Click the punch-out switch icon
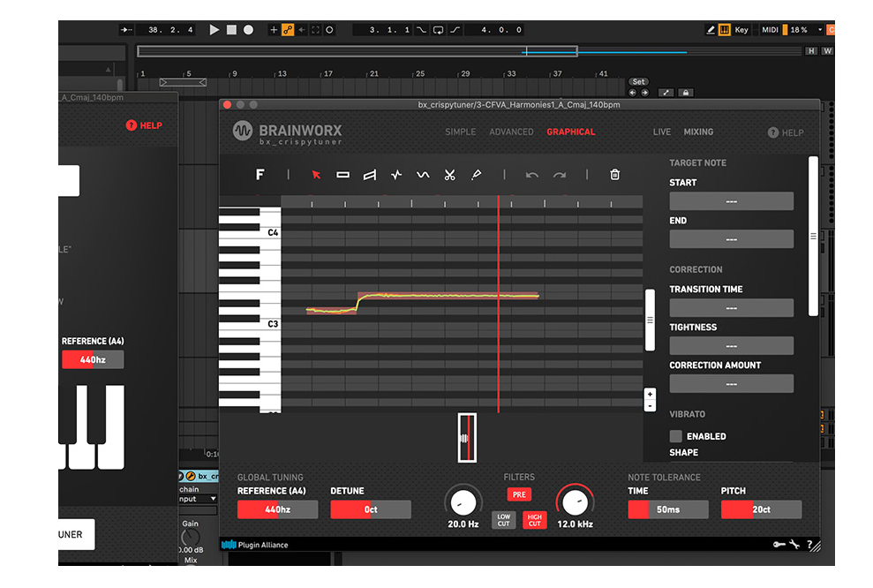 click(x=455, y=30)
